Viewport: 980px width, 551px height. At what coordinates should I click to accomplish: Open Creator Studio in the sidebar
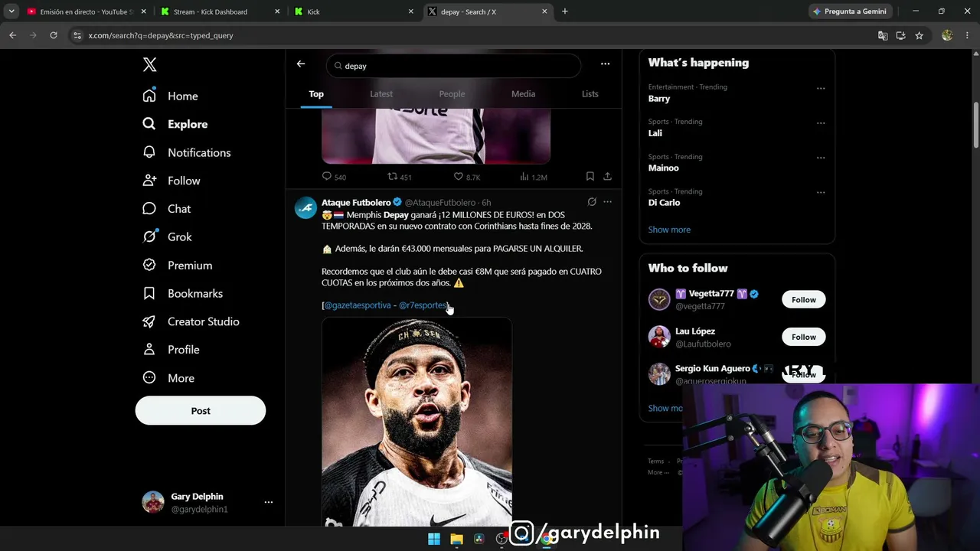point(191,321)
